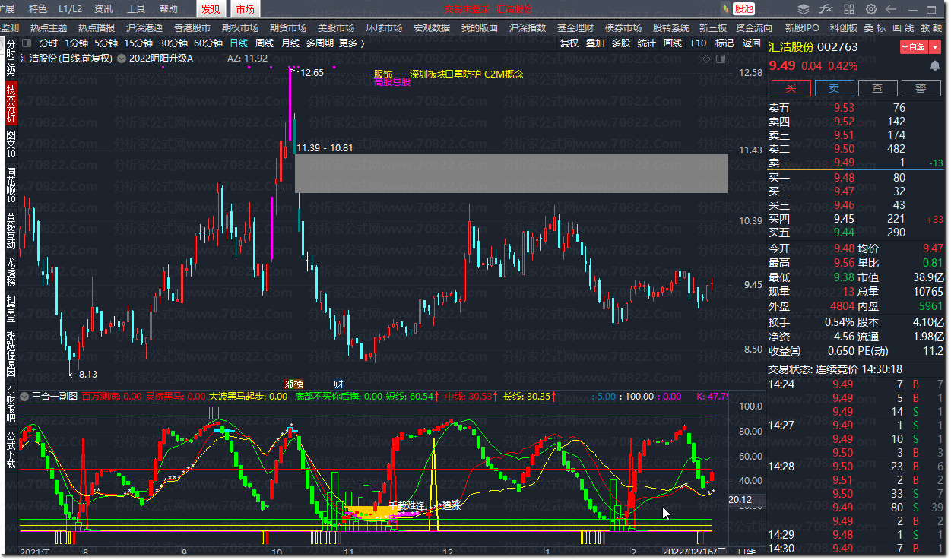This screenshot has width=951, height=560.
Task: Select 期货市场 in the navigation bar
Action: click(288, 27)
